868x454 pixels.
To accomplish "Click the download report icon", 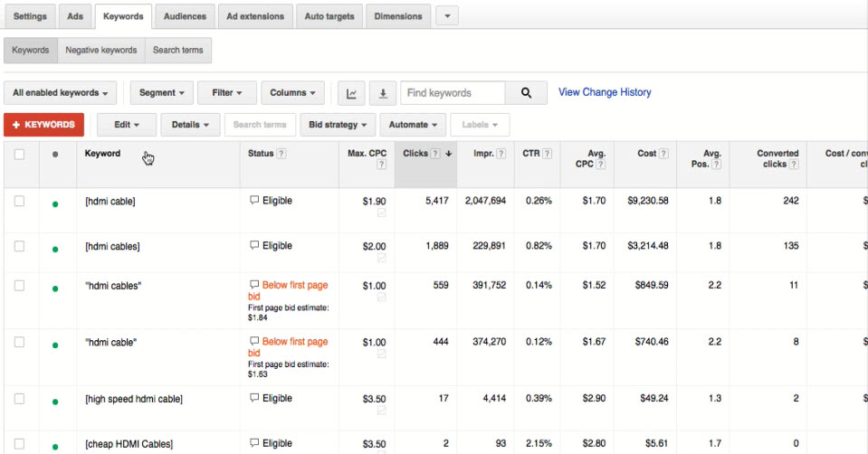I will pos(383,93).
